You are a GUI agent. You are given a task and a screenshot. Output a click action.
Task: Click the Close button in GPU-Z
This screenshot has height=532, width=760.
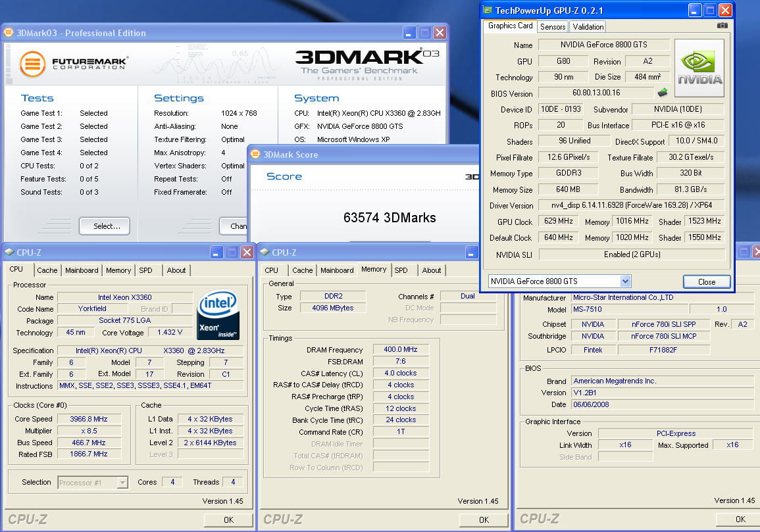706,281
